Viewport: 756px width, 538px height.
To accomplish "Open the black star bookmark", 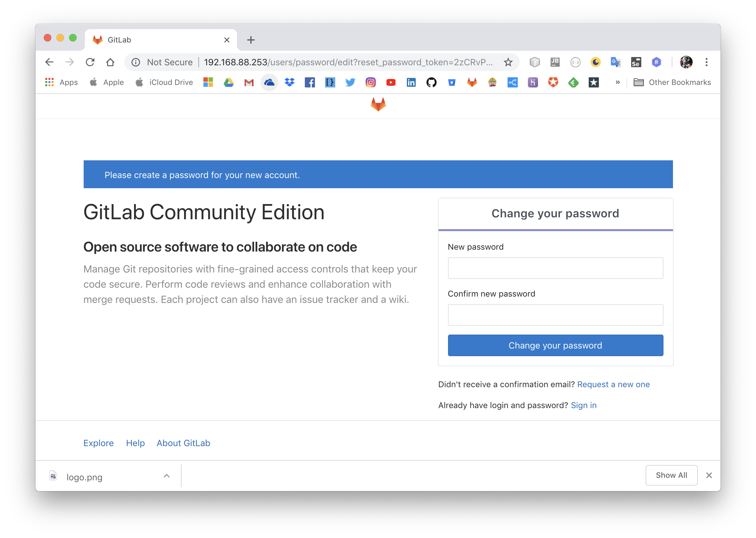I will pyautogui.click(x=593, y=82).
